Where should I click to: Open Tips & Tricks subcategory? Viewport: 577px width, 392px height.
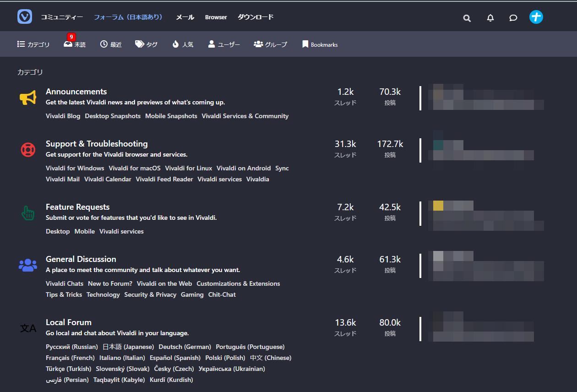64,294
